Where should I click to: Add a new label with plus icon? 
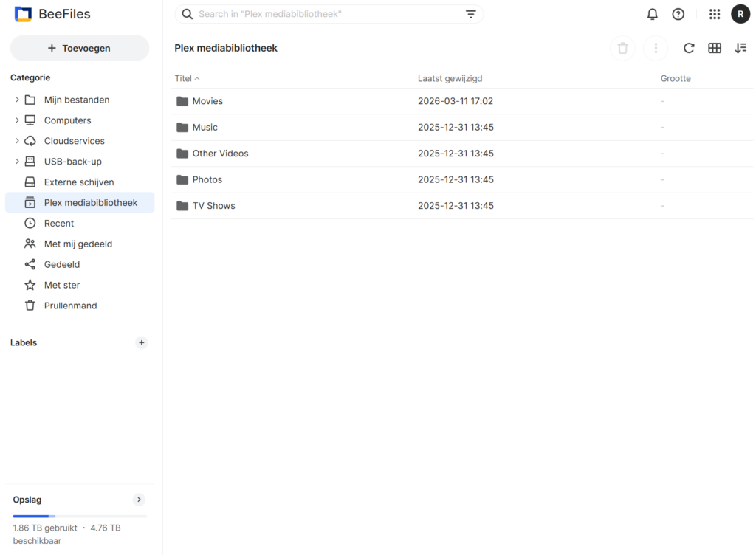tap(142, 342)
